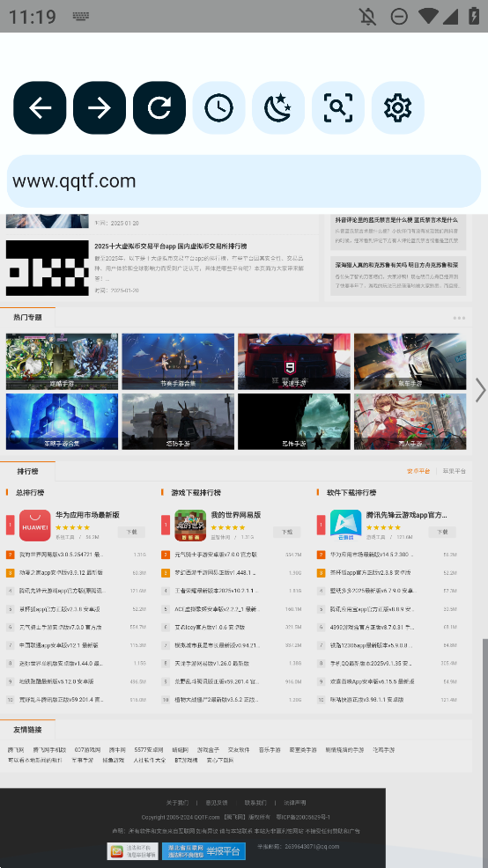Open the 华为应用市场最新版 title link
The height and width of the screenshot is (868, 488).
point(87,515)
